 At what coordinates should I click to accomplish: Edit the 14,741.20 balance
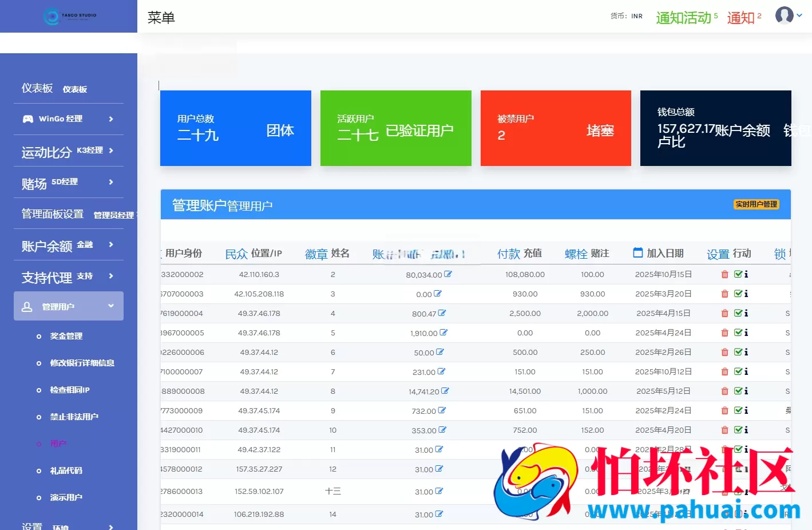point(445,391)
